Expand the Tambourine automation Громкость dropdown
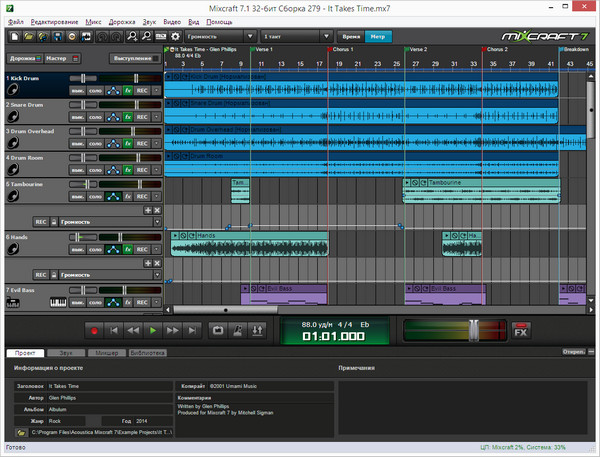 [x=157, y=221]
